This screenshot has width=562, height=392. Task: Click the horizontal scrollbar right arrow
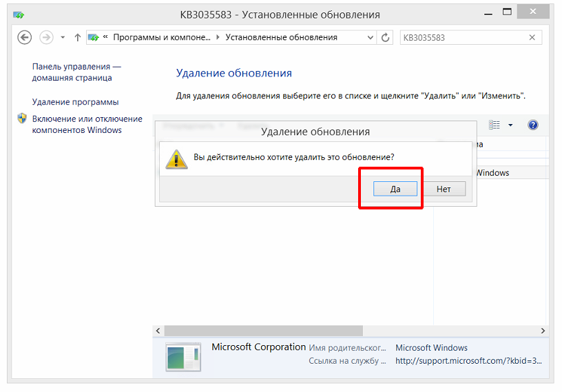(543, 331)
